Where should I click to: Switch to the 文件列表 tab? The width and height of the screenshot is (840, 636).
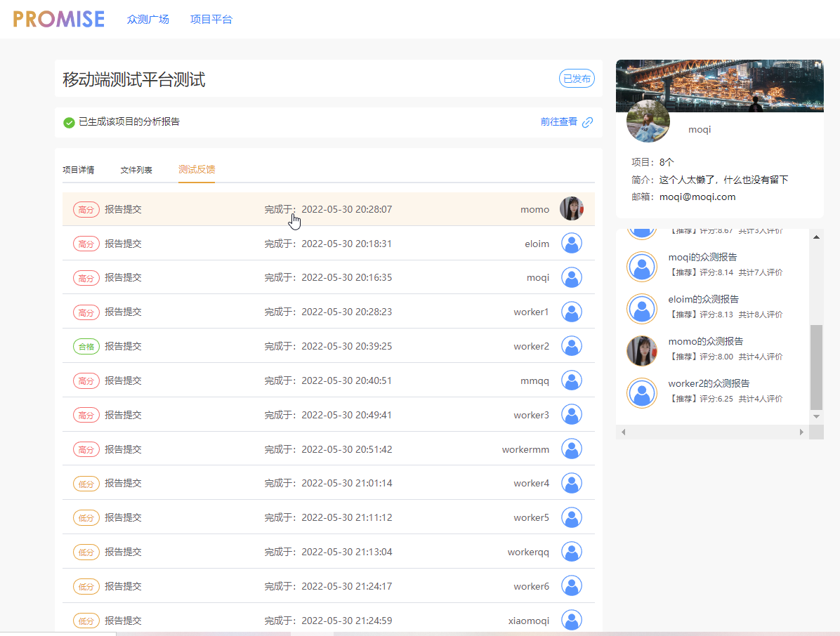pyautogui.click(x=136, y=170)
